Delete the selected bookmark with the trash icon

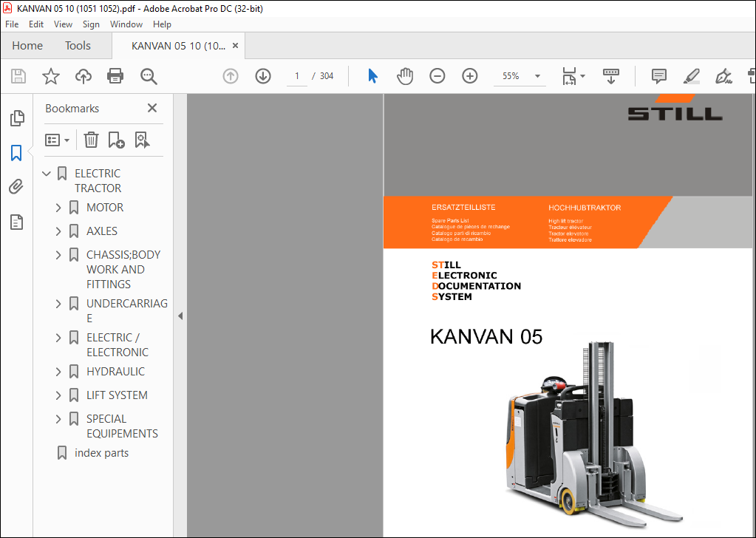[x=91, y=140]
